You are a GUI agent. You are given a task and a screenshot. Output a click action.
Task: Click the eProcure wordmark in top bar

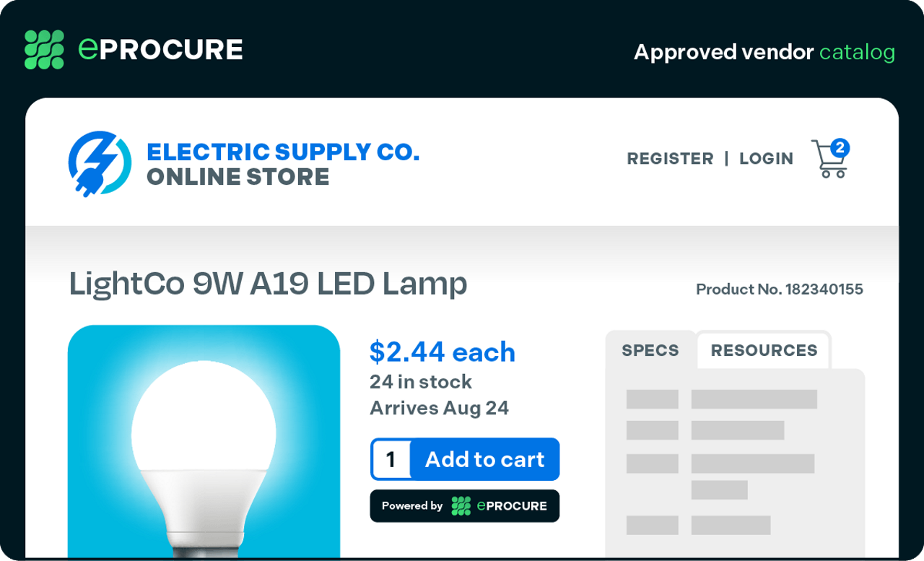[x=160, y=49]
